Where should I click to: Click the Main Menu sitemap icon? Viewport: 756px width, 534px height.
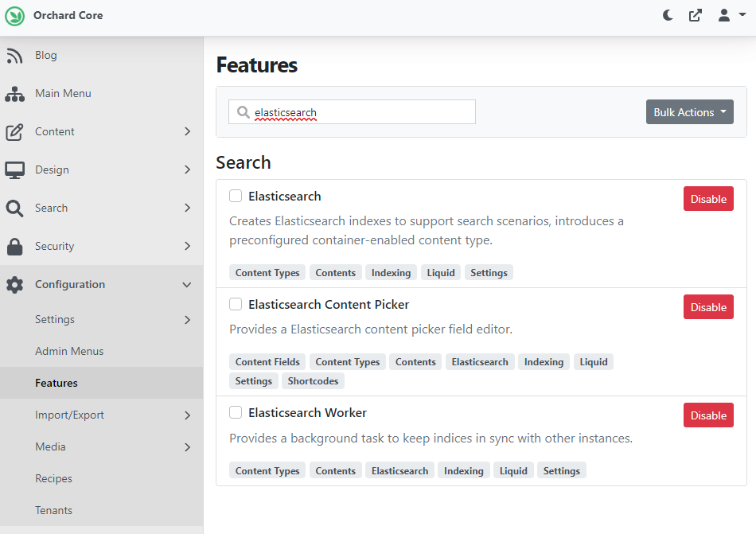14,94
